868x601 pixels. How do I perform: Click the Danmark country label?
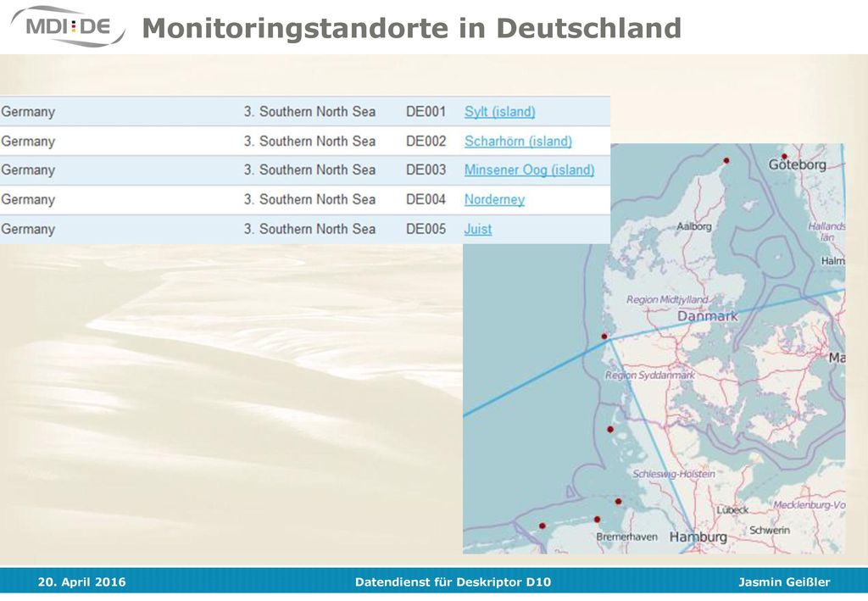point(708,316)
